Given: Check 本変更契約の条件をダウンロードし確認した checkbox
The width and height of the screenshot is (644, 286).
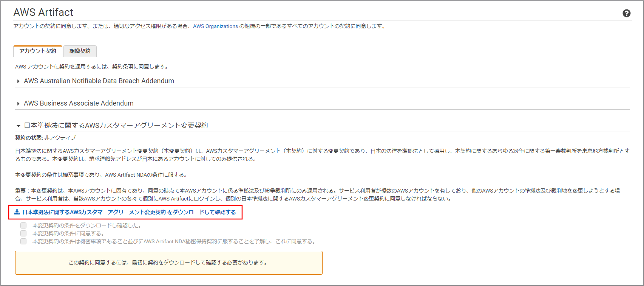Looking at the screenshot, I should click(x=23, y=225).
